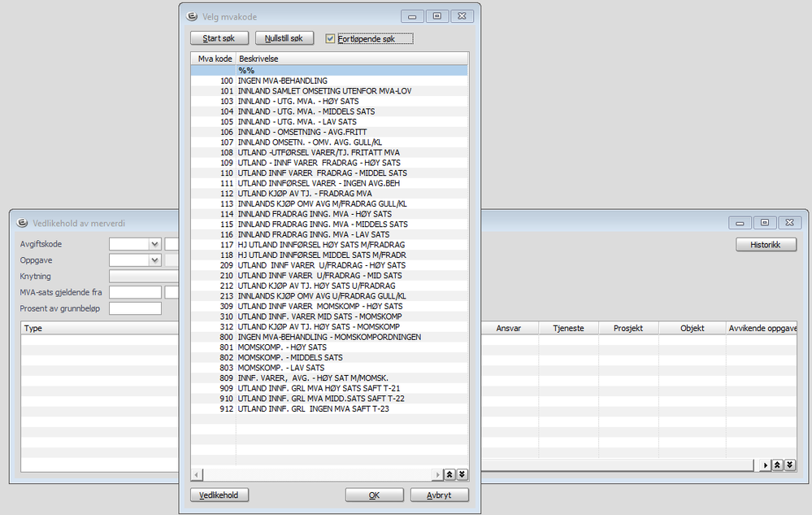Jump to bottom of list with double-down arrow in Velg mvakode
812x515 pixels.
[x=462, y=474]
